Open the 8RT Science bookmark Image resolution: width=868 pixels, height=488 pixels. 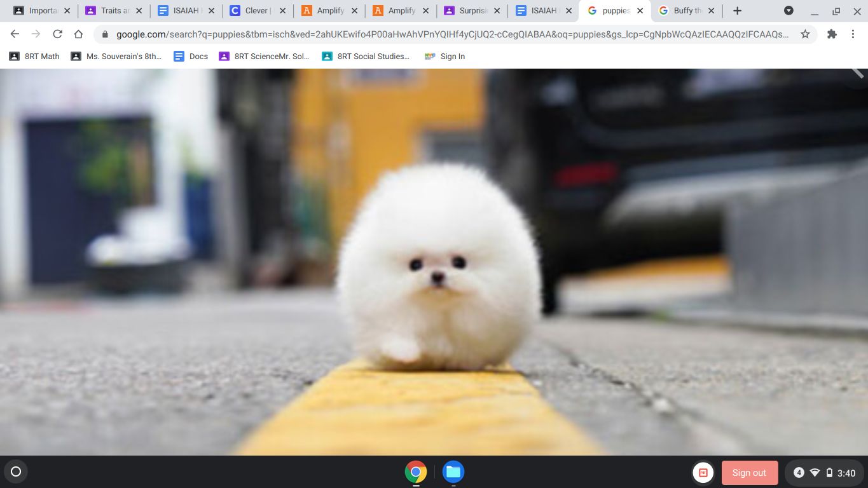264,57
